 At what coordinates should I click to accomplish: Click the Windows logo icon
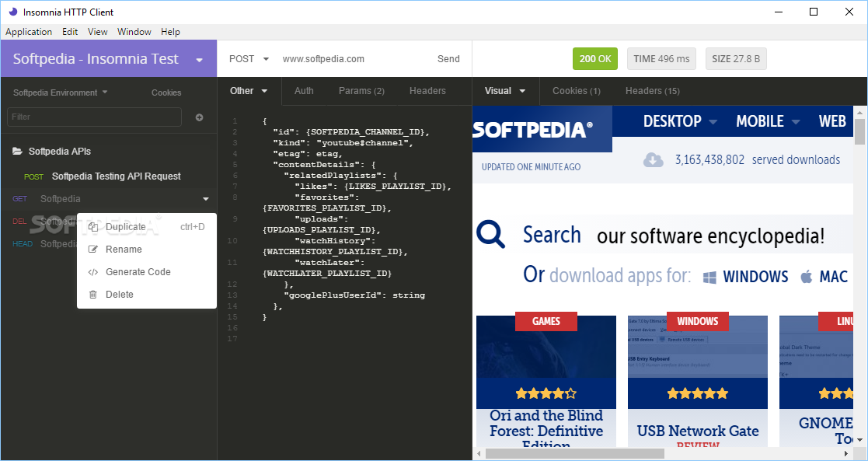[x=709, y=277]
